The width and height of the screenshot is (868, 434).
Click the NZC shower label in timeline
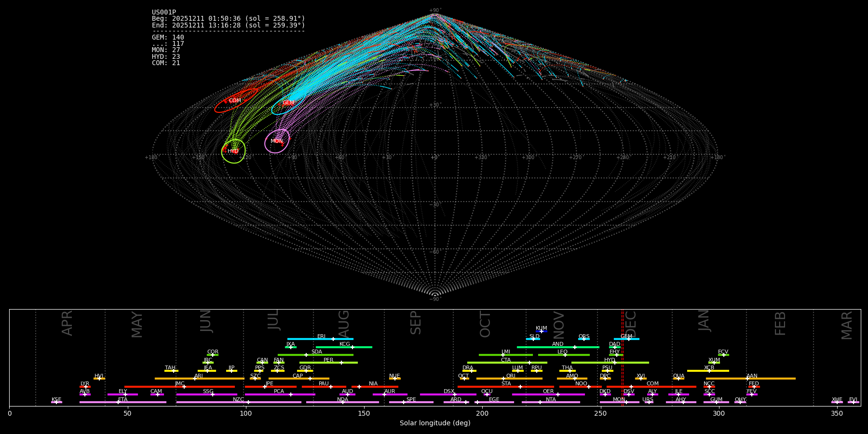(239, 400)
